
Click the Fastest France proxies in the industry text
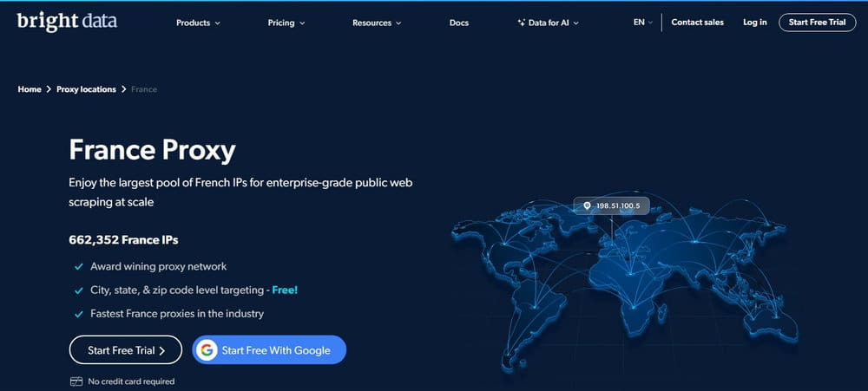(x=177, y=314)
